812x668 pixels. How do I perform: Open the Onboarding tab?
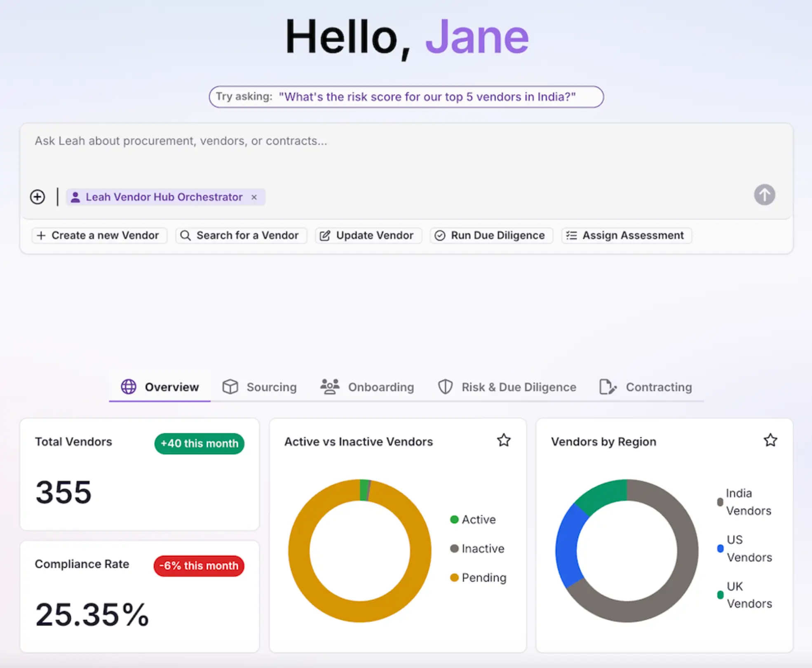[x=367, y=387]
